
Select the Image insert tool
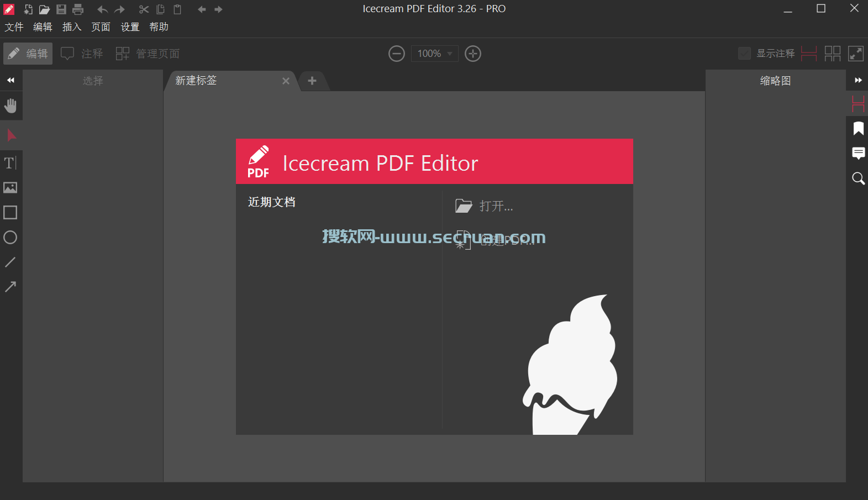[10, 188]
